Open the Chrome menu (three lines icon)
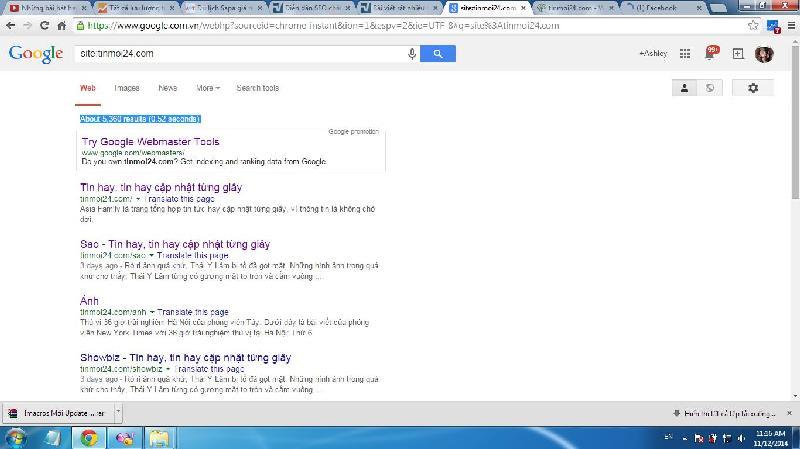800x449 pixels. point(791,25)
